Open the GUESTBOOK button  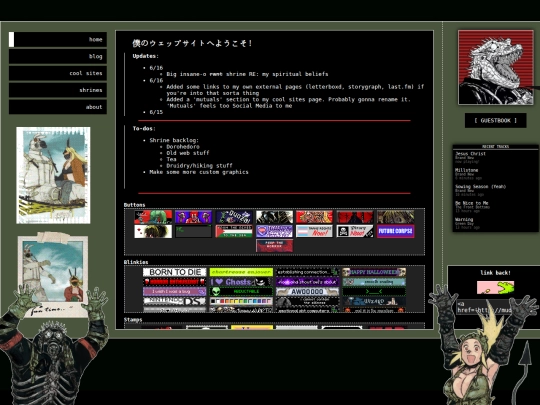tap(496, 121)
